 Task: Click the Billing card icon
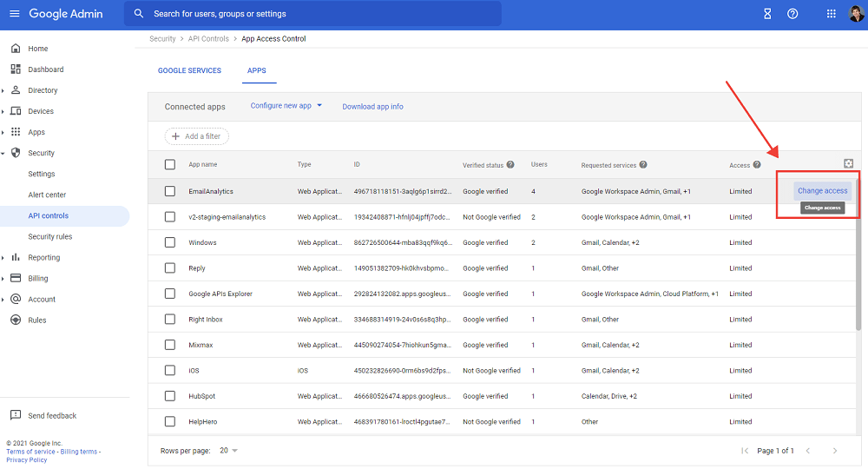16,278
